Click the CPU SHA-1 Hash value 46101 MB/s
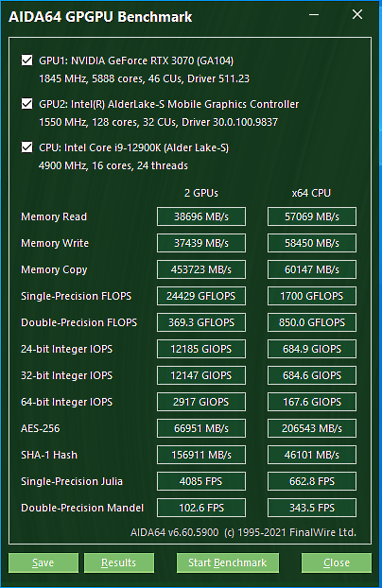The width and height of the screenshot is (382, 588). pyautogui.click(x=312, y=455)
